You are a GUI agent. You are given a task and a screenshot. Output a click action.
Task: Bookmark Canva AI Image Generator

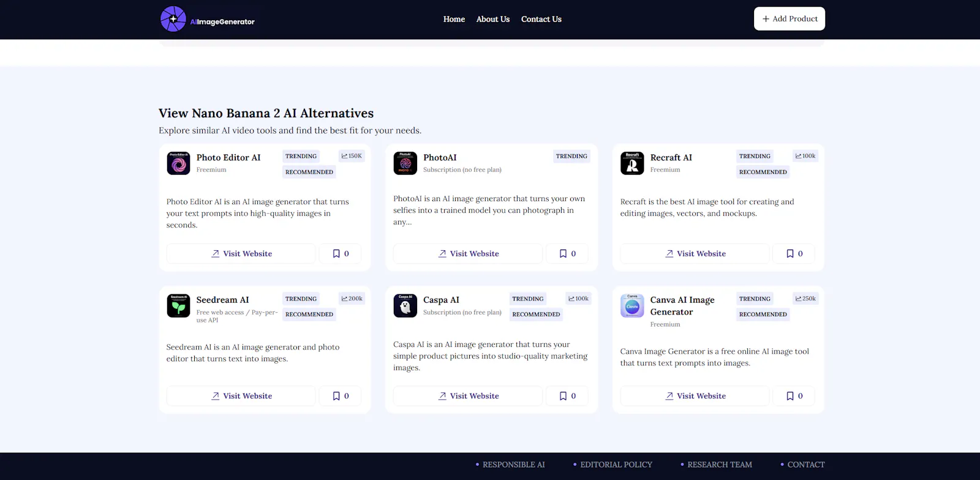pos(794,396)
